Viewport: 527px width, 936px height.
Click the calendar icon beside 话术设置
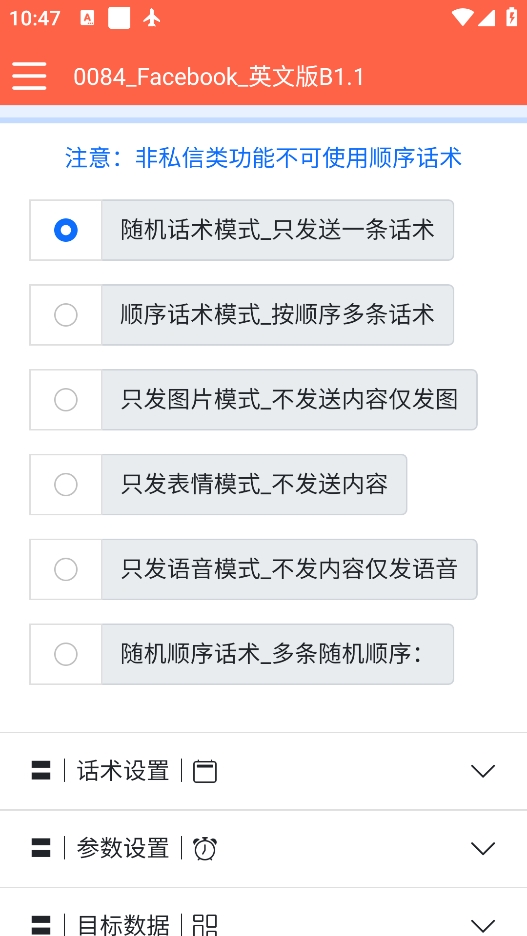point(205,772)
